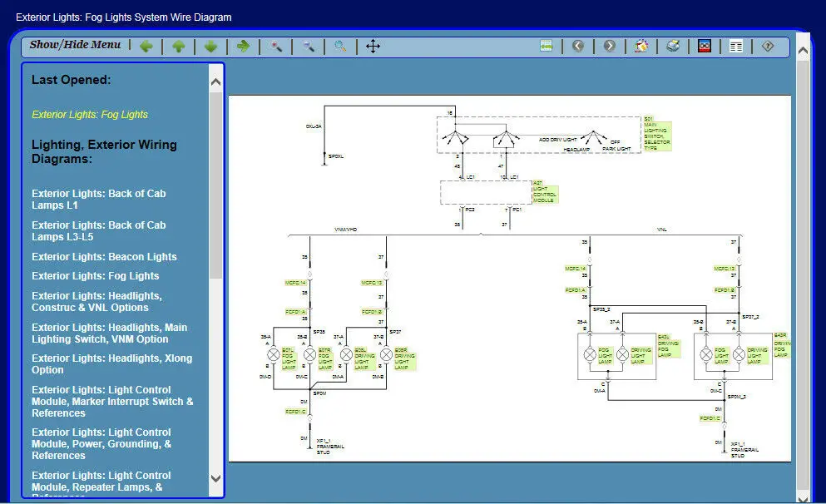Pan diagram right with green right arrow
The width and height of the screenshot is (826, 504).
[x=243, y=47]
